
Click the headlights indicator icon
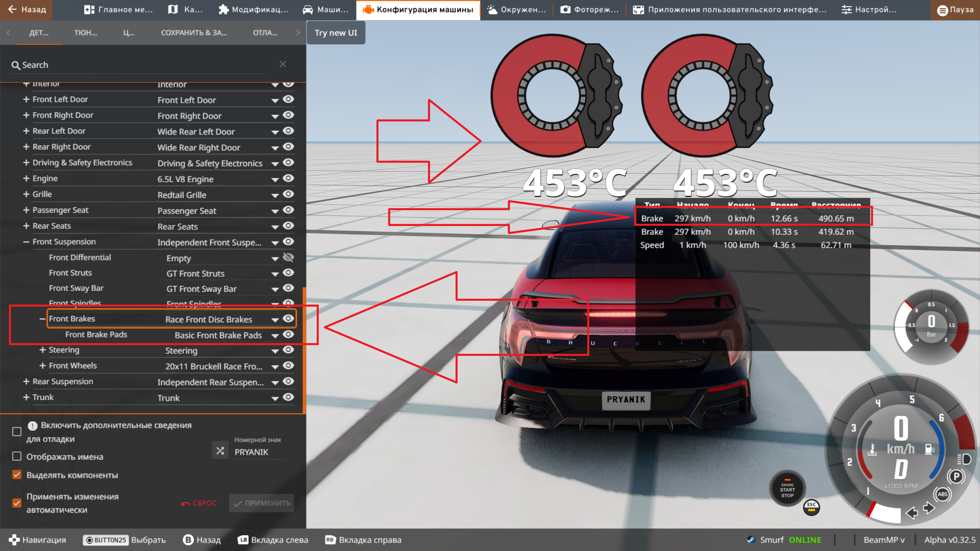[x=964, y=459]
